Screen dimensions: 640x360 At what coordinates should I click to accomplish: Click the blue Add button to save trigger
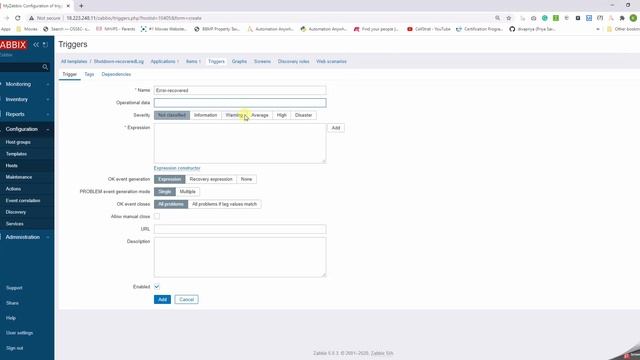162,300
